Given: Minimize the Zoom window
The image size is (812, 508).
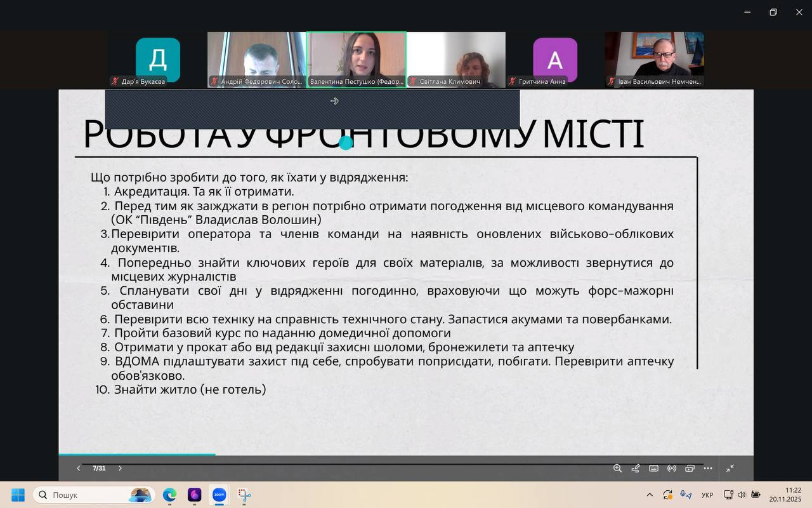Looking at the screenshot, I should 747,12.
